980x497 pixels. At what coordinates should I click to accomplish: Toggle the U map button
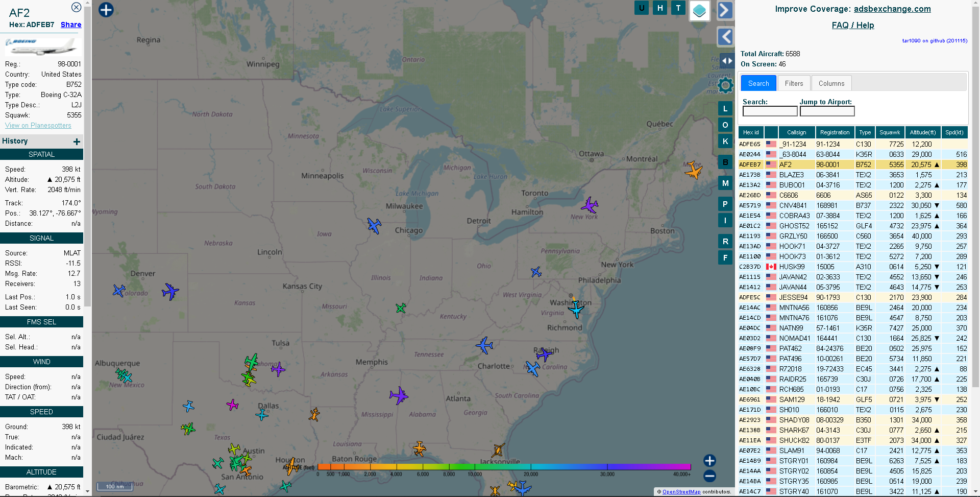click(x=642, y=8)
